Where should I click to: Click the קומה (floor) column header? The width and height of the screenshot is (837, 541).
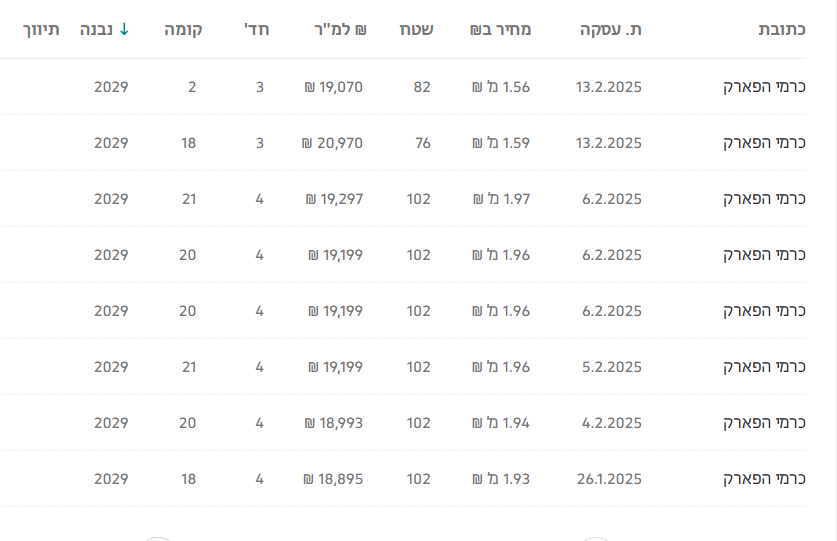click(184, 30)
